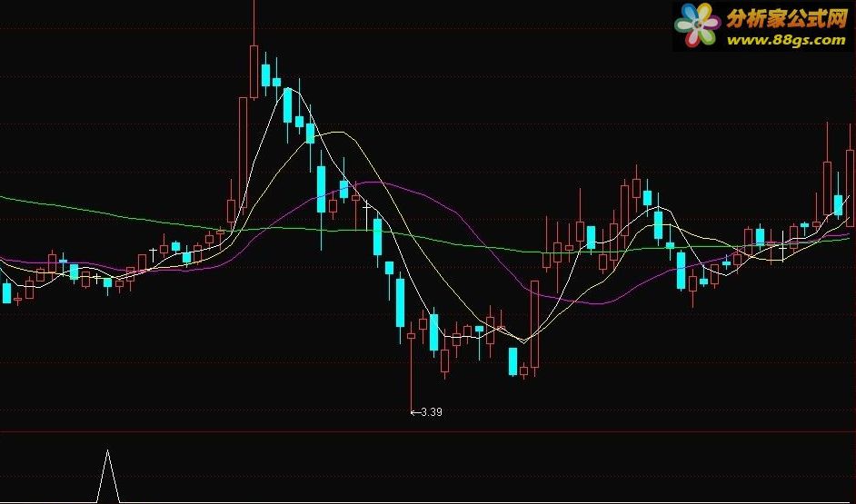Image resolution: width=856 pixels, height=504 pixels.
Task: Select the candlestick with the 3.39 low wick
Action: coord(411,366)
